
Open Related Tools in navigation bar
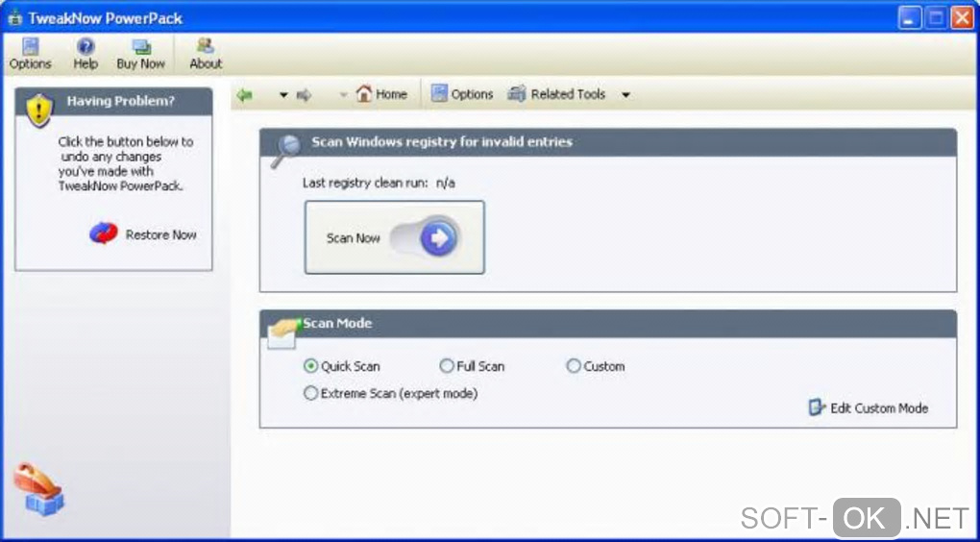[x=557, y=94]
